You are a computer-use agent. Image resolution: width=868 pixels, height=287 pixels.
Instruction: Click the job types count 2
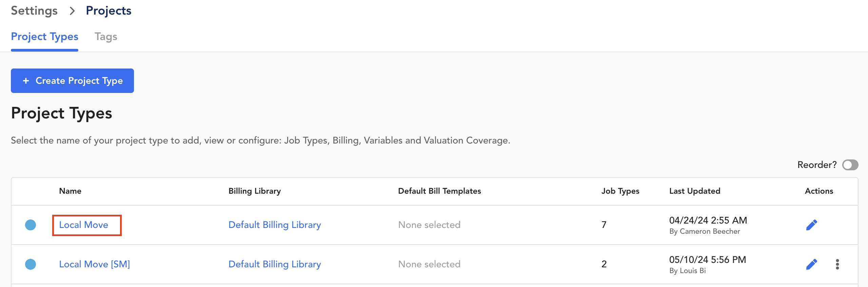(604, 264)
